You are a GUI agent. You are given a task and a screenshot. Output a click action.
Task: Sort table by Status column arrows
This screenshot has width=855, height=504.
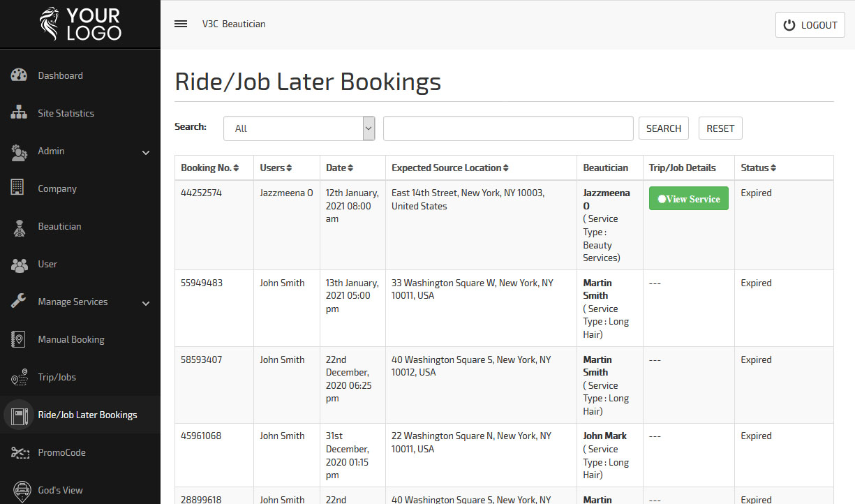(x=773, y=168)
